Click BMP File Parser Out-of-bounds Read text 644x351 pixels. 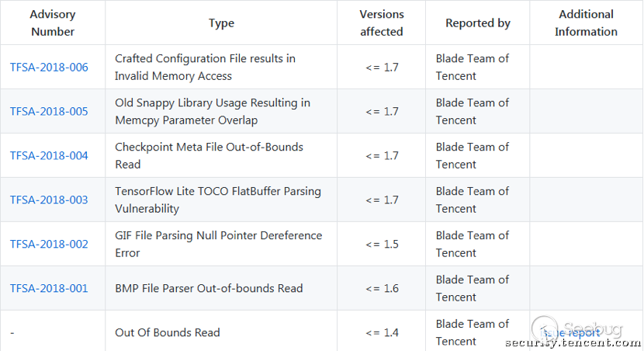click(x=209, y=289)
